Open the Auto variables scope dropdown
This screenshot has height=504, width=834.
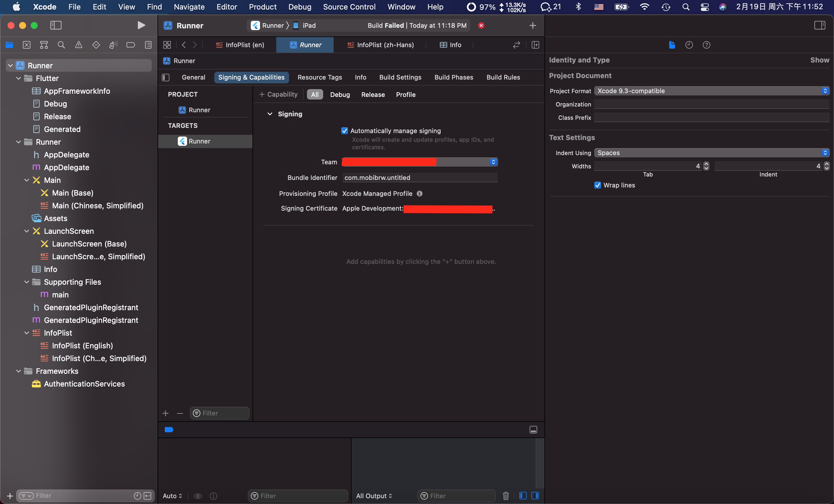(x=173, y=496)
